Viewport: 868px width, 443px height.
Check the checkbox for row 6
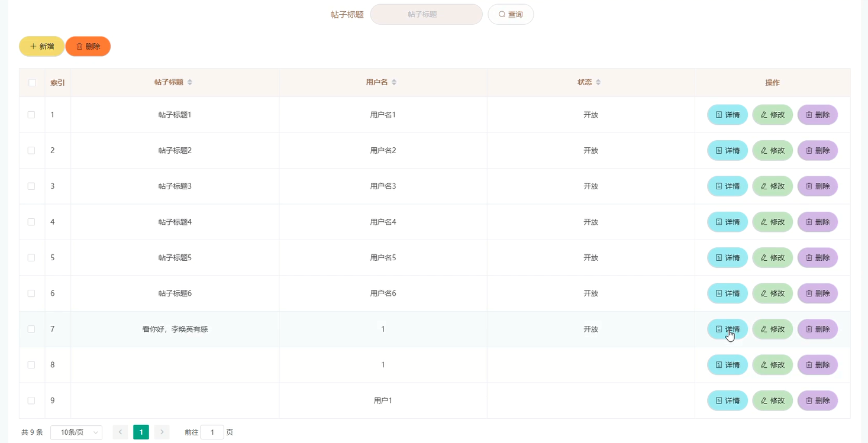(31, 293)
